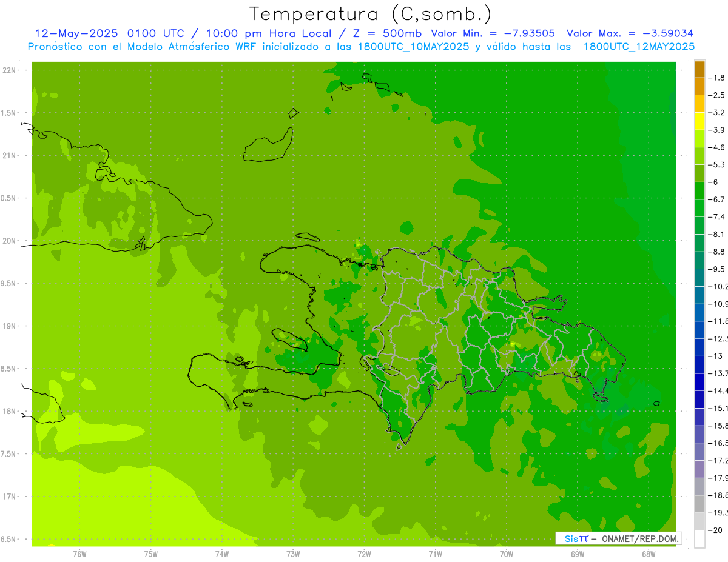The width and height of the screenshot is (728, 562).
Task: Click the '18N' latitude label
Action: [10, 412]
